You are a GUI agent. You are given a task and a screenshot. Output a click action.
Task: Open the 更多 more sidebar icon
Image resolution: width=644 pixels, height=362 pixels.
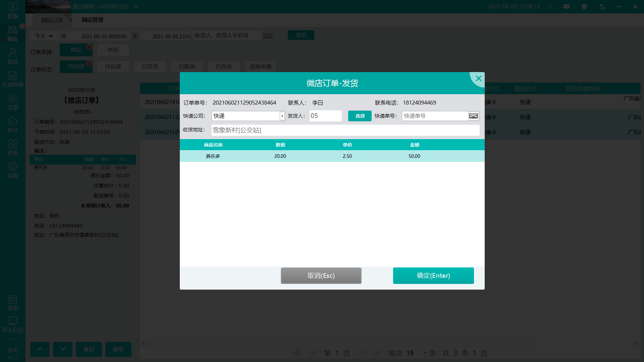click(13, 147)
